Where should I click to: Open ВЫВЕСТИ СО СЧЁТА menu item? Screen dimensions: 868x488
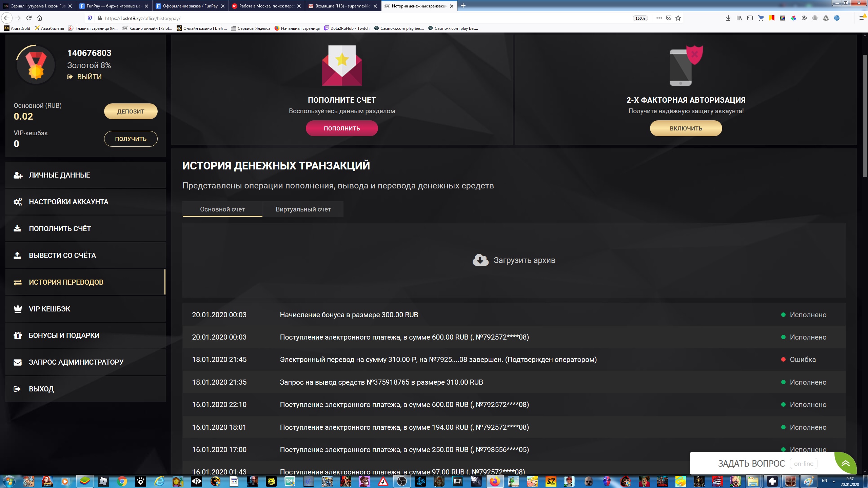pyautogui.click(x=62, y=256)
